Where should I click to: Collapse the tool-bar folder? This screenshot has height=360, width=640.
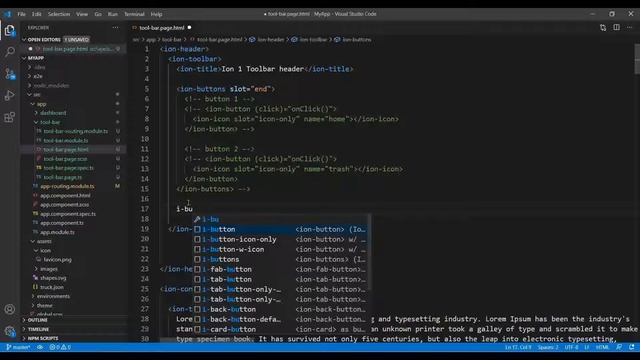[36, 122]
